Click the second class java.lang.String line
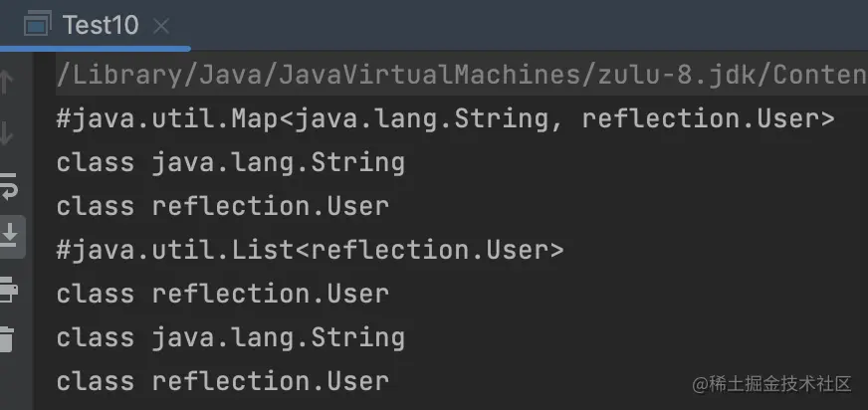 pyautogui.click(x=231, y=338)
